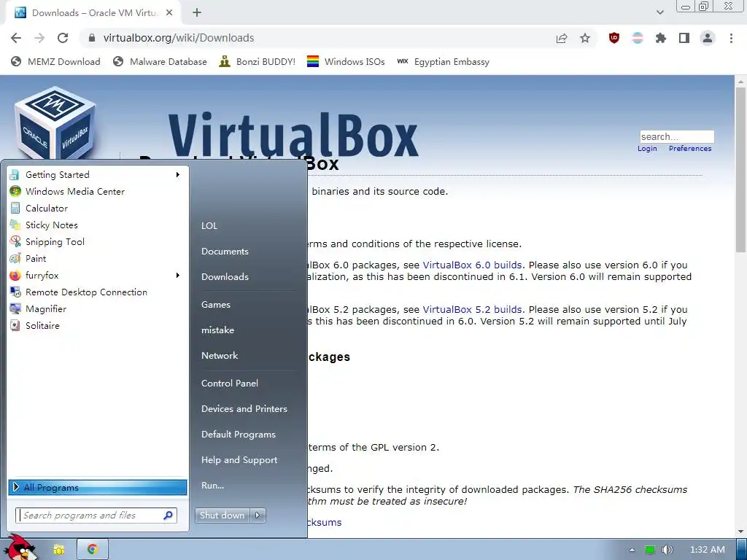Open Network from Start menu
This screenshot has width=747, height=560.
(x=220, y=356)
